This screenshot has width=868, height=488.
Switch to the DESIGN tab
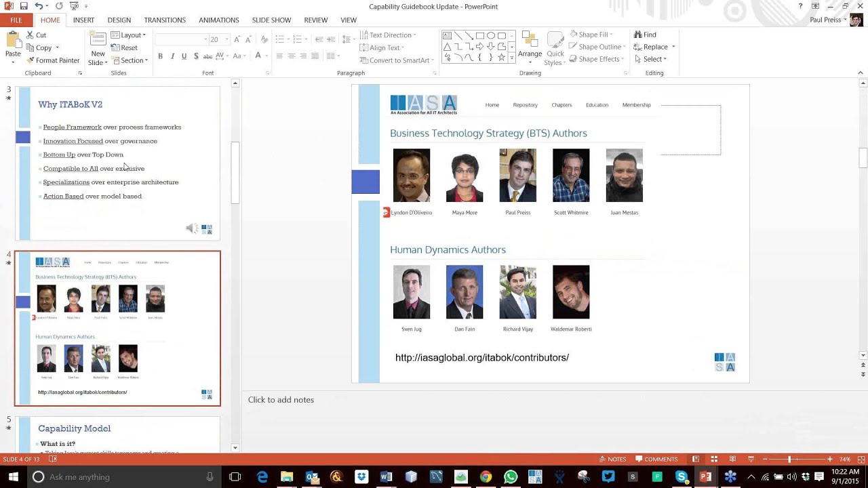tap(119, 20)
